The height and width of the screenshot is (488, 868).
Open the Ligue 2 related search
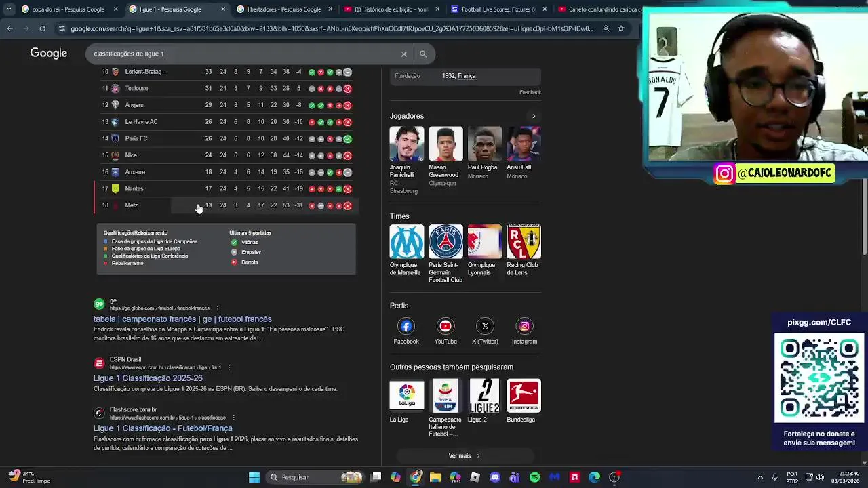(484, 394)
